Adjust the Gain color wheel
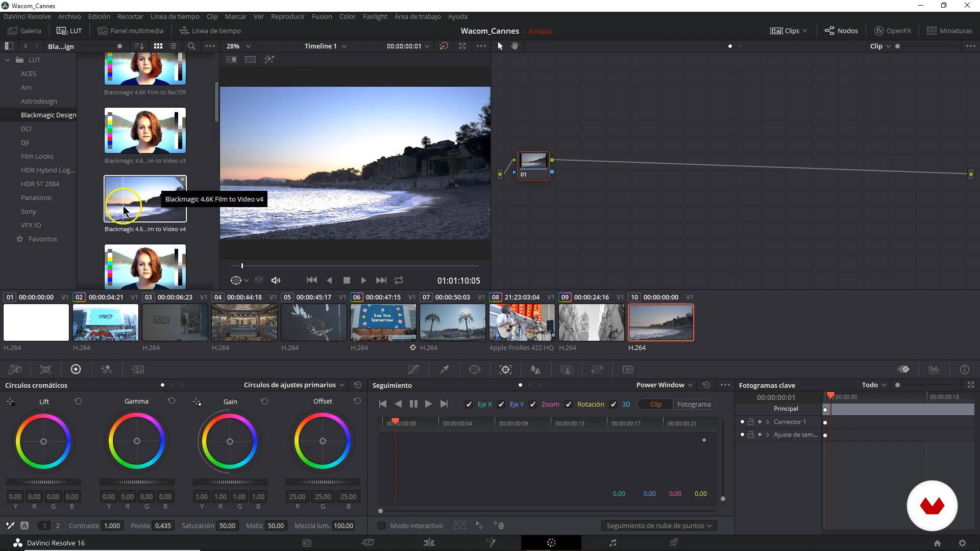This screenshot has width=980, height=551. [x=230, y=441]
